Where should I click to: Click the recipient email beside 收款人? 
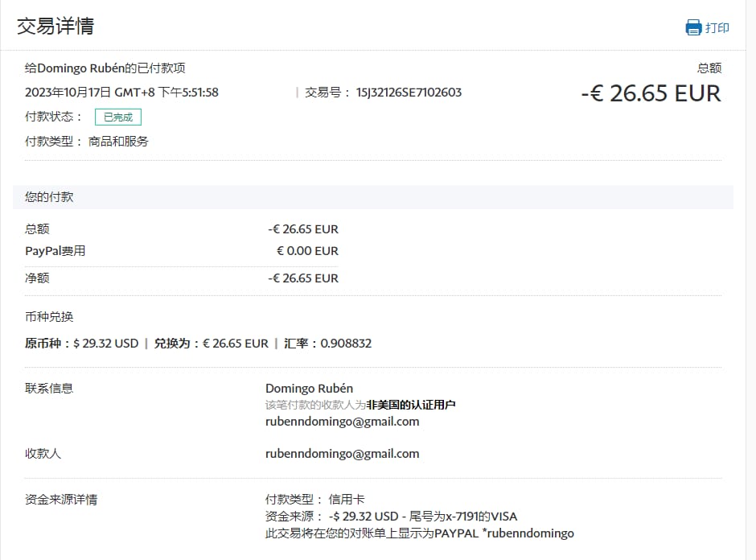342,454
